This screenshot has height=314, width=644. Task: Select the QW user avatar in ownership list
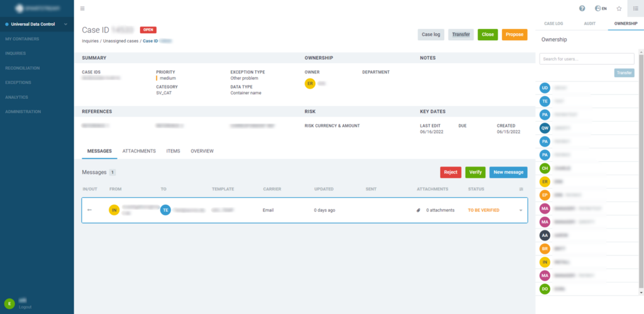(545, 128)
